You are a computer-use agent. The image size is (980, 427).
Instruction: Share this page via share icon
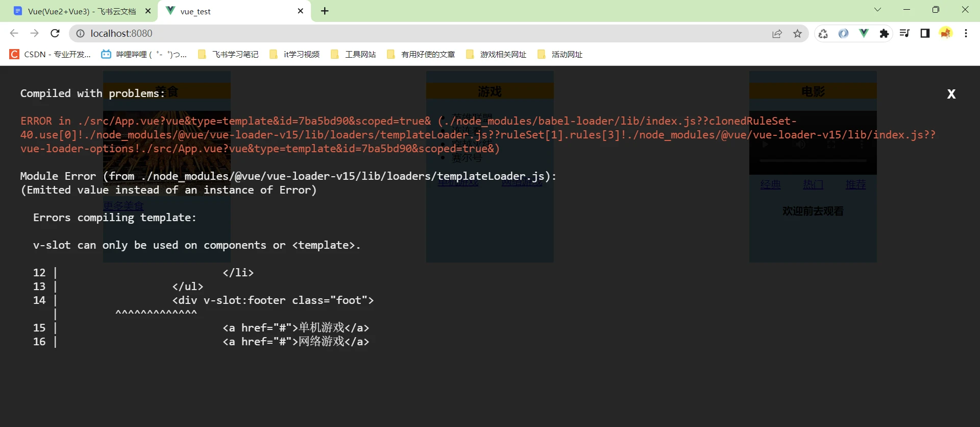(x=777, y=34)
